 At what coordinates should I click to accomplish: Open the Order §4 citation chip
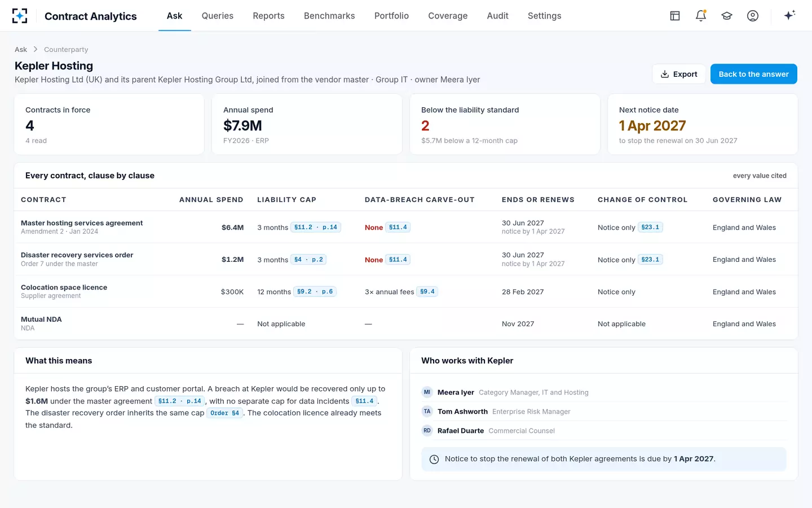coord(225,413)
